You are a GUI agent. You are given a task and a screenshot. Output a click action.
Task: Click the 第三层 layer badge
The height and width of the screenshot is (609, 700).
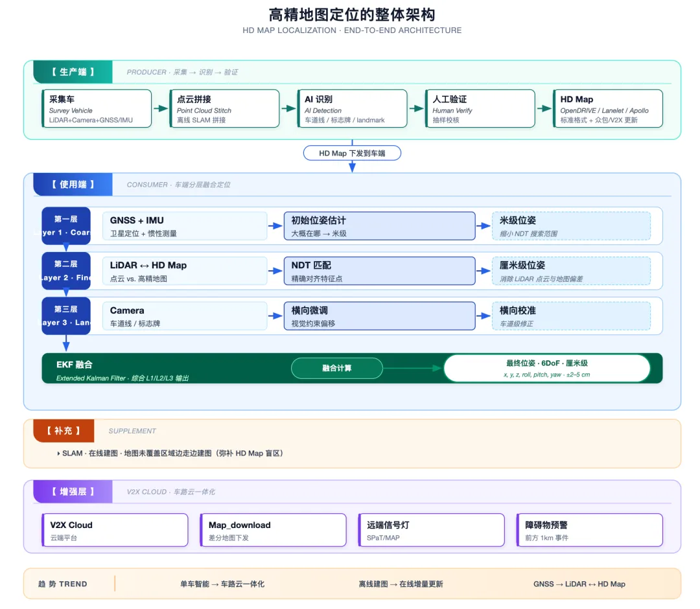pos(66,316)
